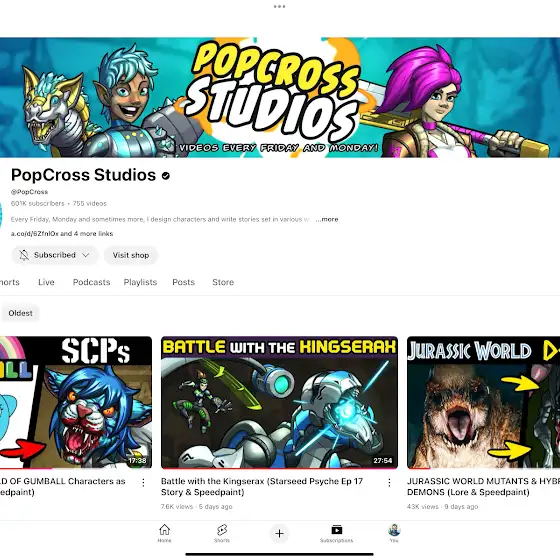
Task: Open title Battle with the Kingserax Starseed Psyche
Action: tap(262, 486)
